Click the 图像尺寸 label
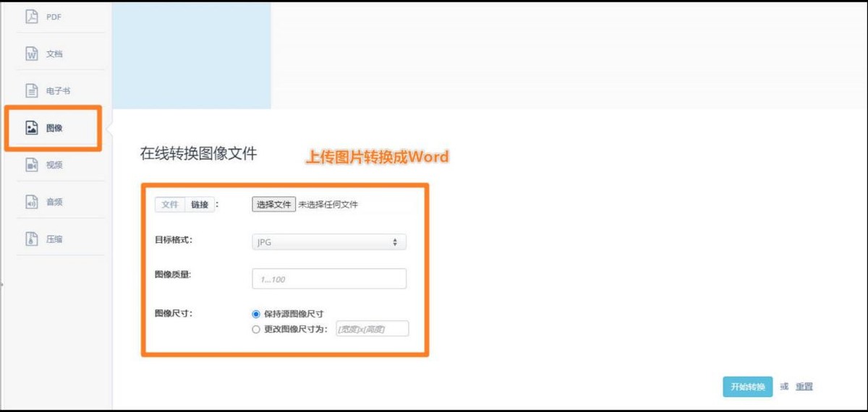The height and width of the screenshot is (412, 868). click(x=173, y=313)
